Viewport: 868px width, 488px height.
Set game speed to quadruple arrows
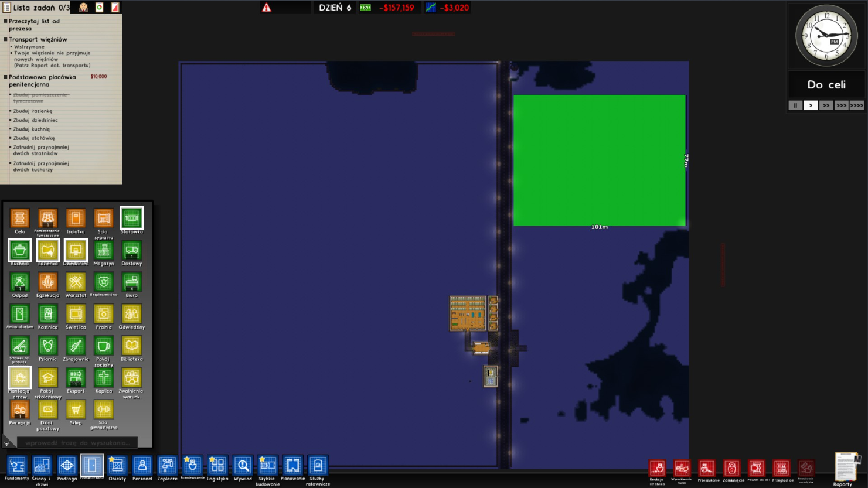tap(856, 105)
